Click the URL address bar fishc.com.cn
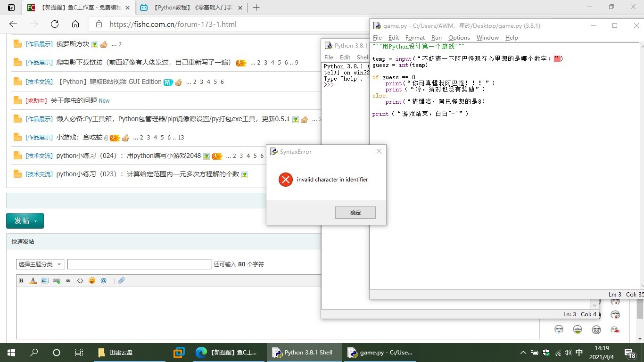 click(x=173, y=25)
